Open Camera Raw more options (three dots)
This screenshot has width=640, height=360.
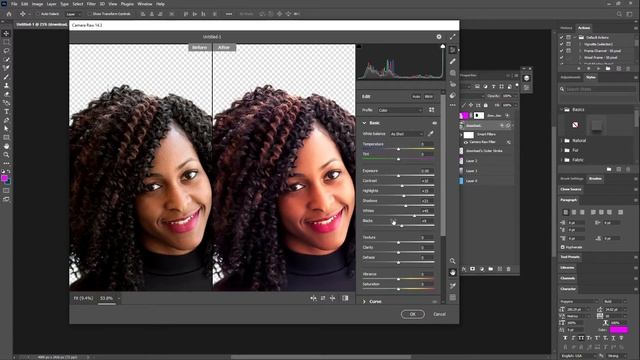tap(453, 105)
